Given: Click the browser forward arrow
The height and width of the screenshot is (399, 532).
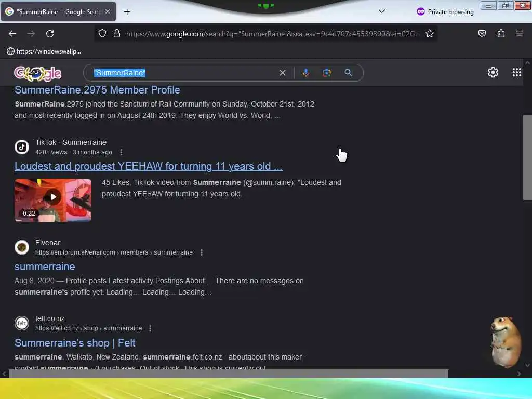Looking at the screenshot, I should pos(31,34).
